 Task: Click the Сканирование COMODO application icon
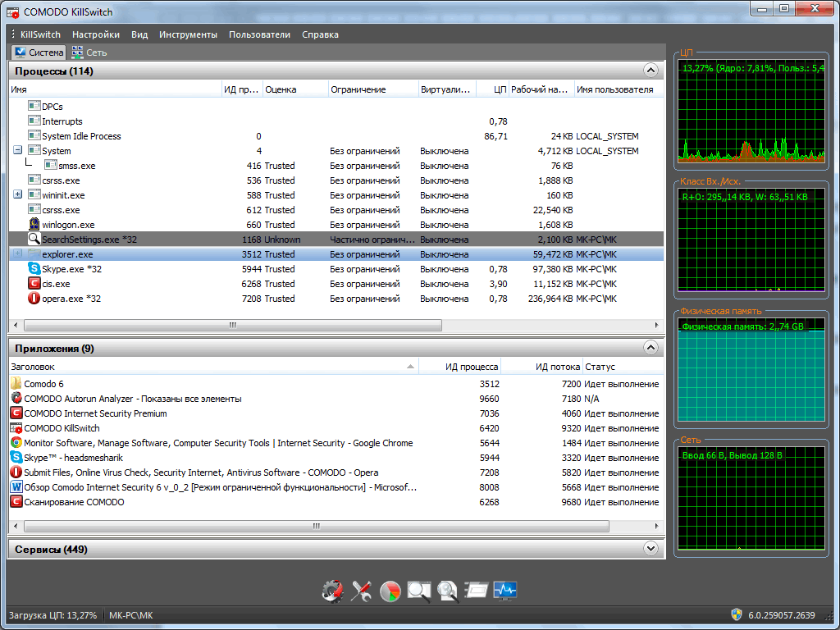coord(16,502)
